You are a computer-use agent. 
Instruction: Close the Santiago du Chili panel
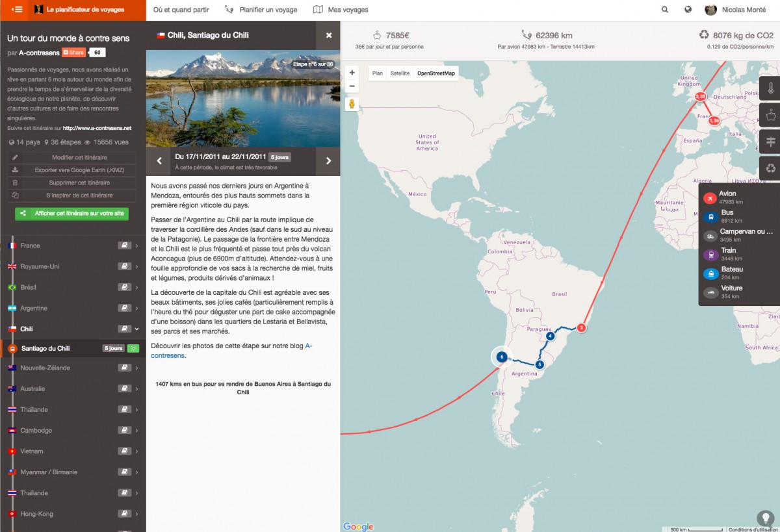click(x=329, y=35)
